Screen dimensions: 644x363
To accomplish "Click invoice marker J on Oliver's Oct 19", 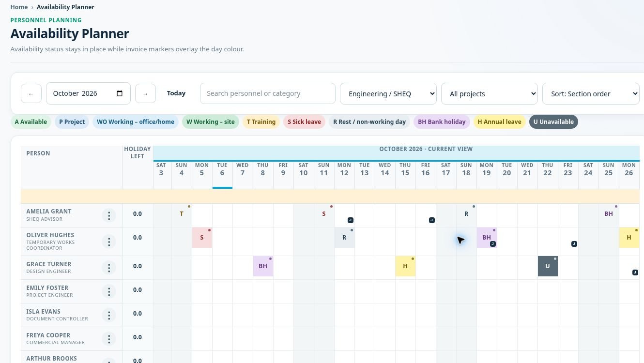I will click(493, 244).
